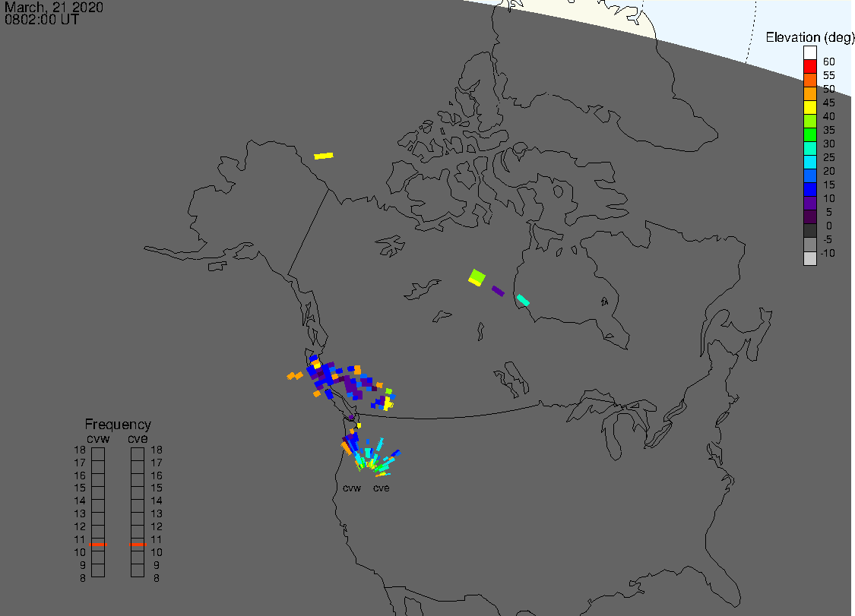Pick the white swatch atop the Elevation legend
The width and height of the screenshot is (855, 616).
810,52
